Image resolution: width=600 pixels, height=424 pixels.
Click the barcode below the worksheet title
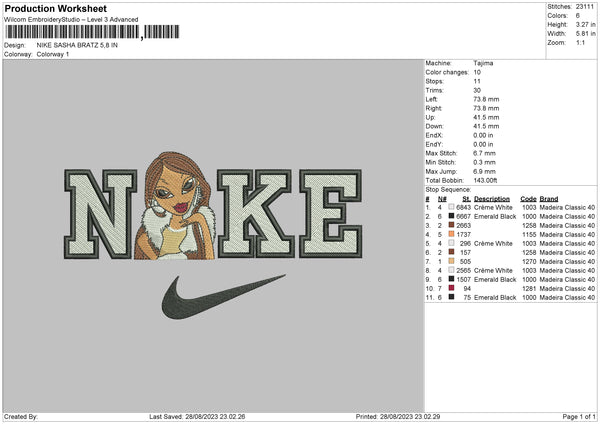point(70,32)
